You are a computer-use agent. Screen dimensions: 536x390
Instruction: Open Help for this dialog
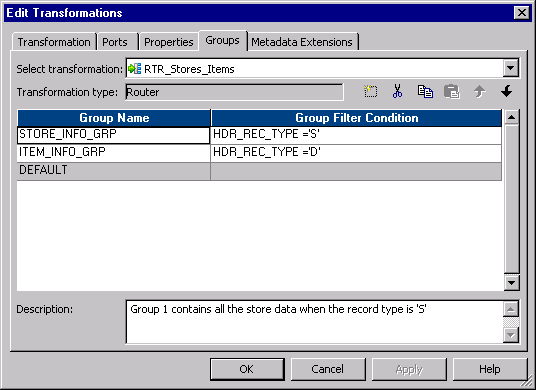[490, 369]
